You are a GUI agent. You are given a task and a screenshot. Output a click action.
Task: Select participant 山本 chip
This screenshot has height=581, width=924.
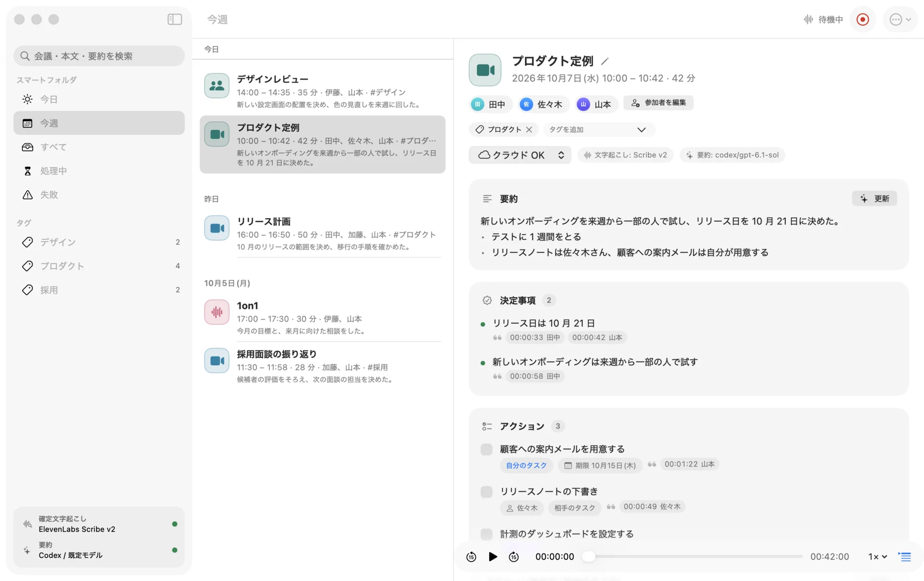[x=596, y=104]
